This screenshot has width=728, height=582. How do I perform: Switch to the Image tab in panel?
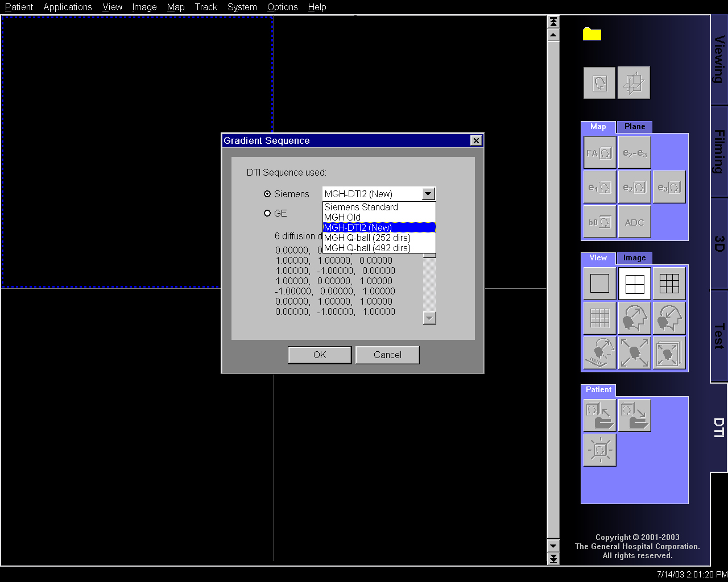tap(635, 258)
